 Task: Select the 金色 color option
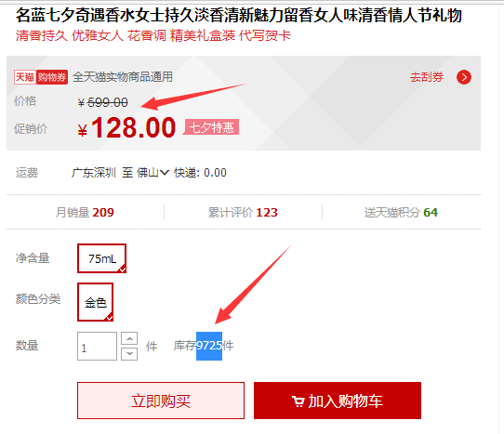(x=95, y=302)
